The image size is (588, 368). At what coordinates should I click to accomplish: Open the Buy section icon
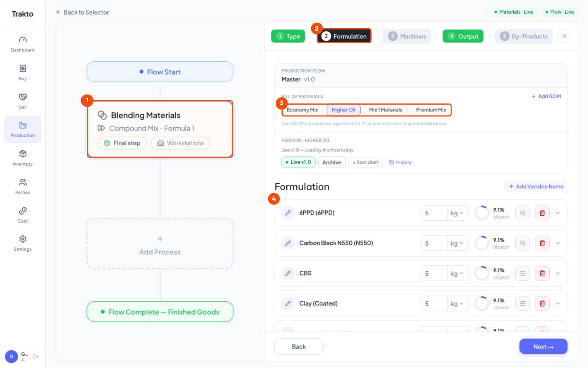tap(23, 68)
